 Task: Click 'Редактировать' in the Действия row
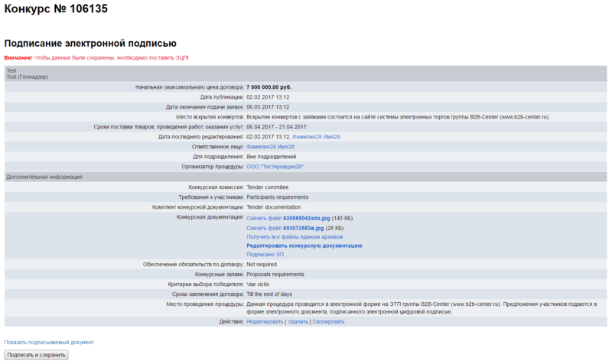(x=264, y=322)
